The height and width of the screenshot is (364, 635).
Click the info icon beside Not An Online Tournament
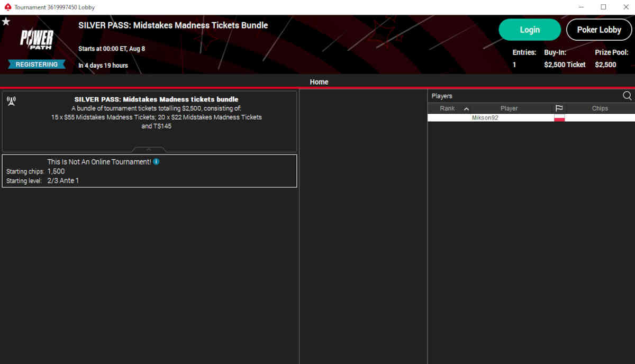point(156,162)
